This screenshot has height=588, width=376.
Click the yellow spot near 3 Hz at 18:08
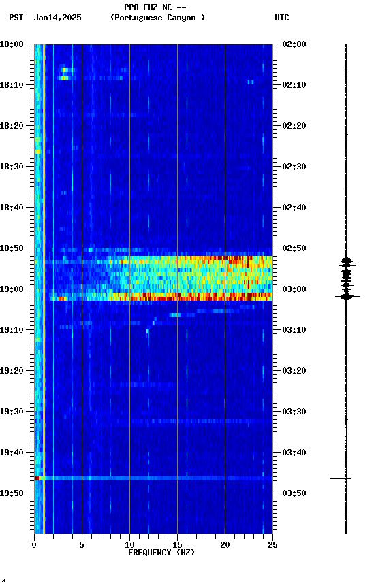coord(65,78)
